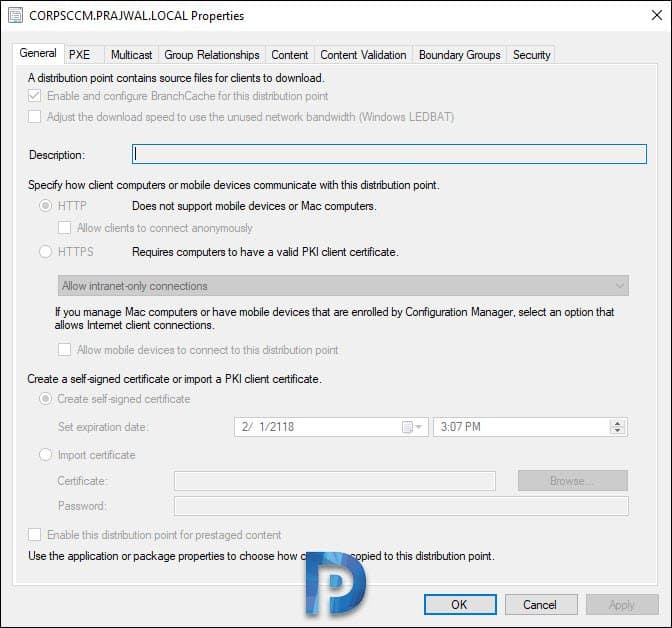Enable distribution point for prestaged content
This screenshot has height=628, width=672.
tap(35, 535)
